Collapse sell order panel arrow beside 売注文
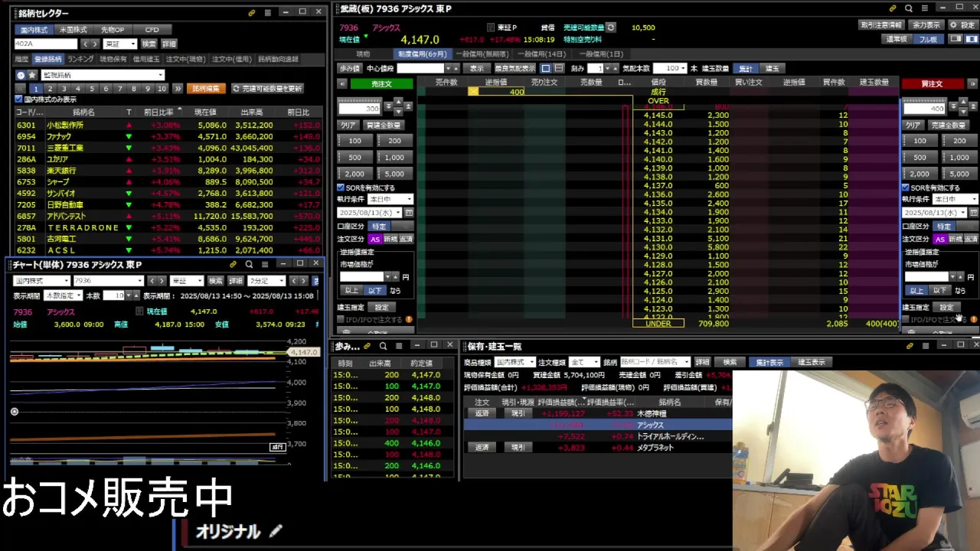Image resolution: width=980 pixels, height=551 pixels. tap(341, 84)
